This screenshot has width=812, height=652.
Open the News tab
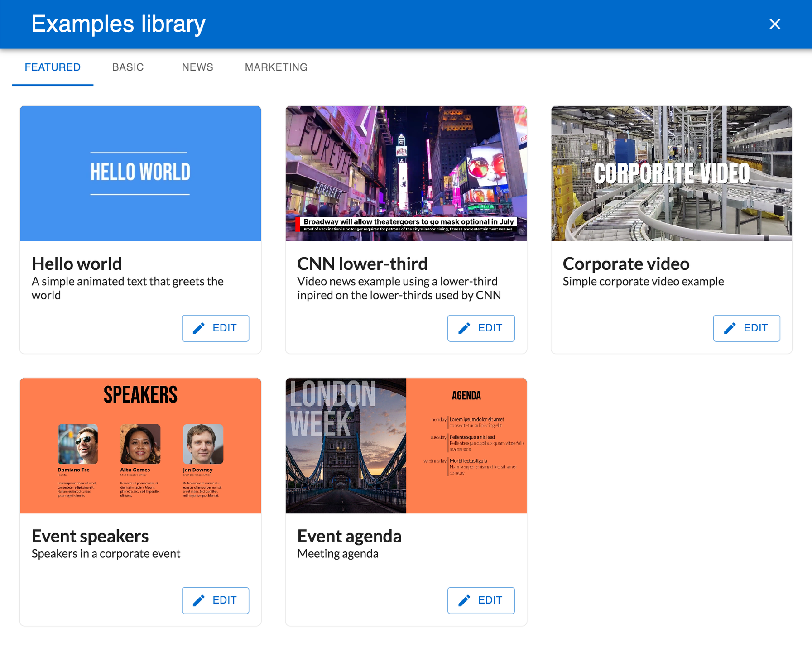pyautogui.click(x=197, y=67)
